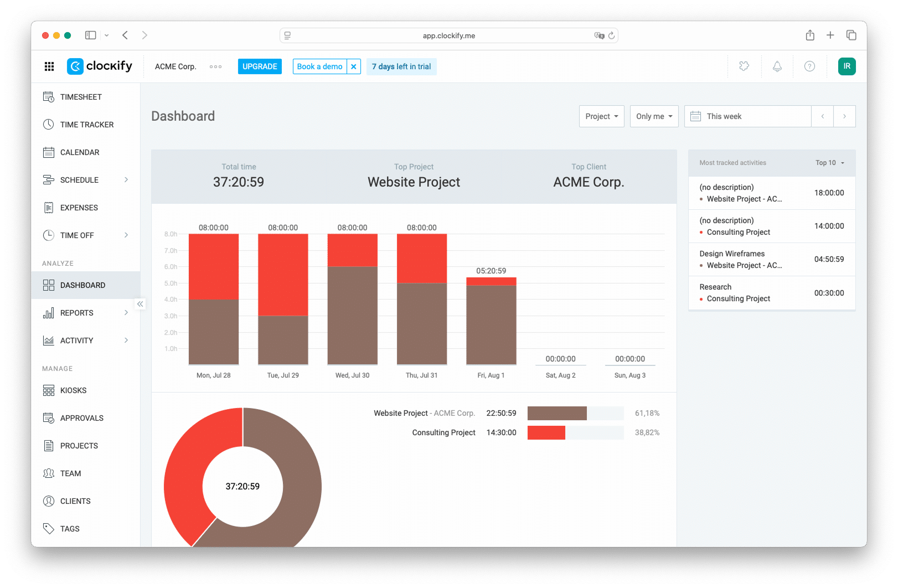Click the Timesheet sidebar icon
The image size is (898, 588).
[49, 97]
